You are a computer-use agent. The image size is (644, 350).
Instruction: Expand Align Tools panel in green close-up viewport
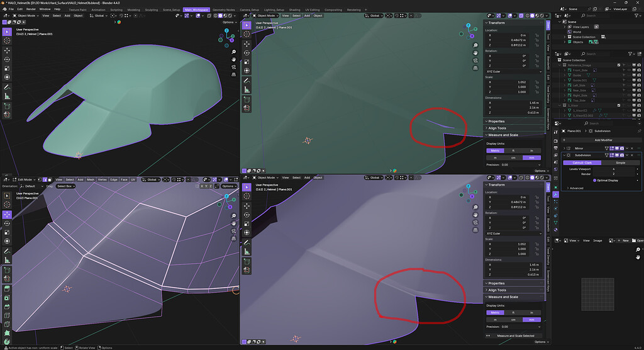point(497,128)
